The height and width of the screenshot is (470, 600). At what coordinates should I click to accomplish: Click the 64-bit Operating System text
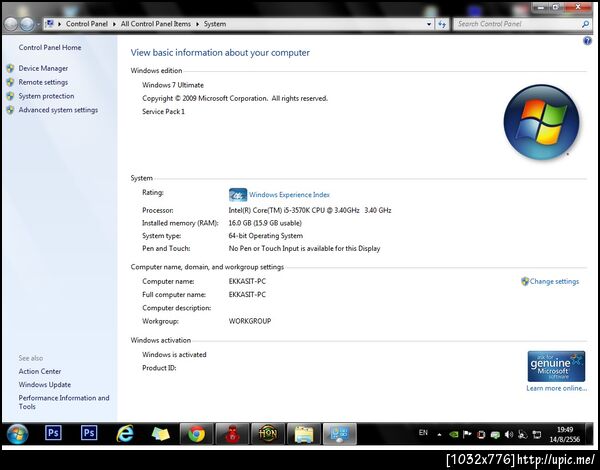(266, 236)
